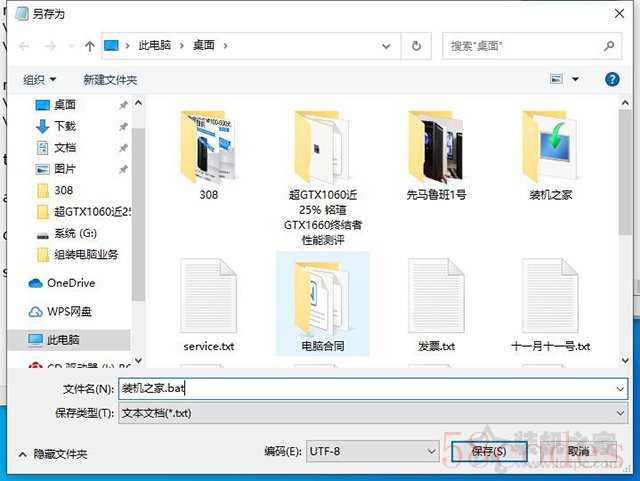Open the 308 folder thumbnail
This screenshot has width=640, height=481.
208,147
